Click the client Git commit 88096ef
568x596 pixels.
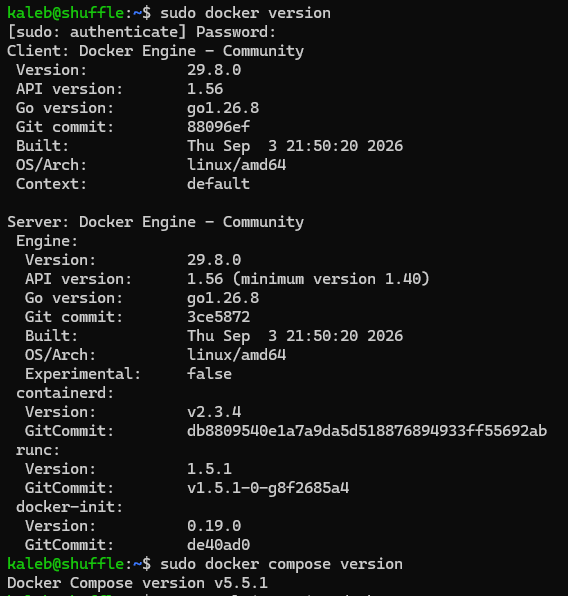(x=218, y=127)
